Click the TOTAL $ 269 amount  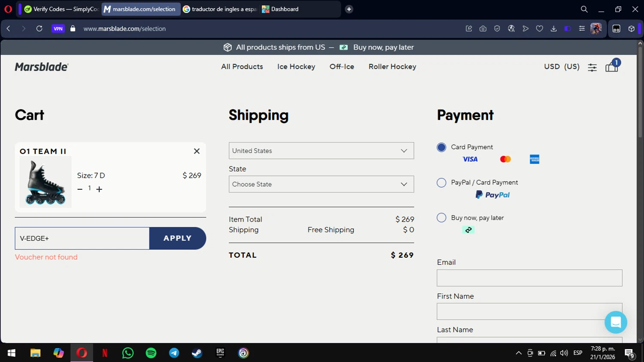(402, 255)
